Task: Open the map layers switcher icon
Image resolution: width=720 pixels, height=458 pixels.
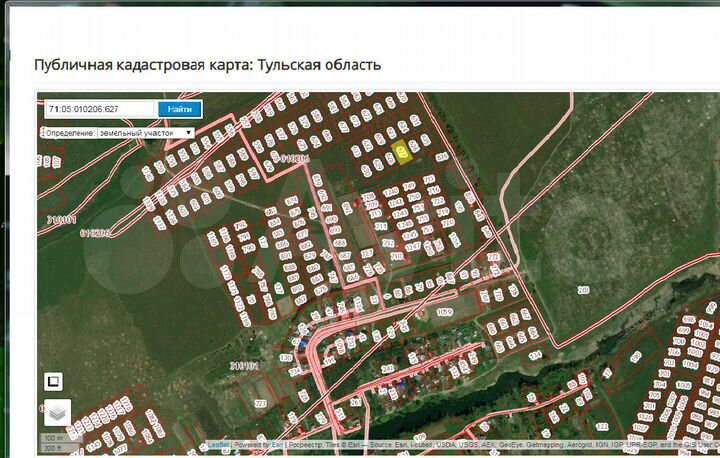Action: pyautogui.click(x=57, y=413)
